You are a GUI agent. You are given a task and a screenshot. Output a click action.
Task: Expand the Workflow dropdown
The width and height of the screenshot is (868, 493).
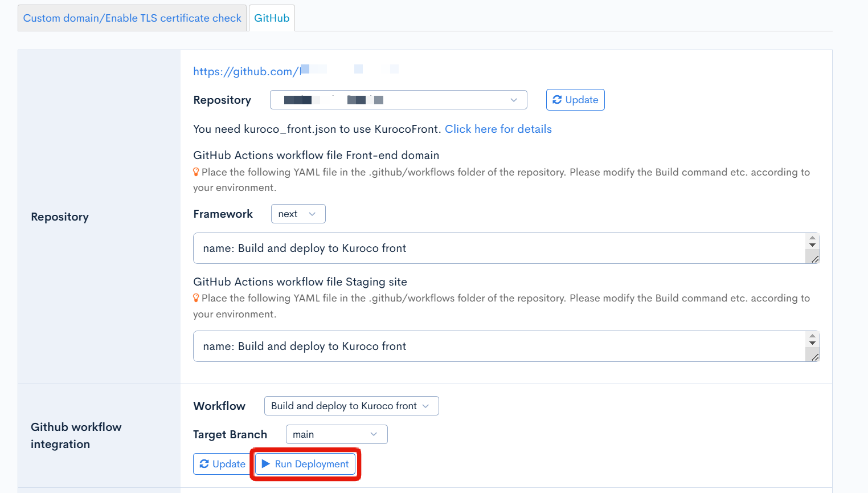click(x=351, y=406)
